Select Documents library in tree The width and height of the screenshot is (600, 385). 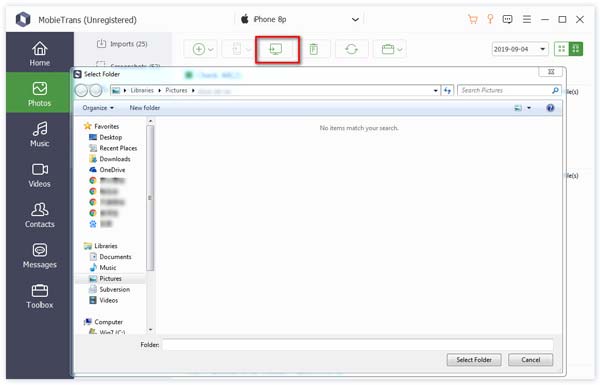111,257
